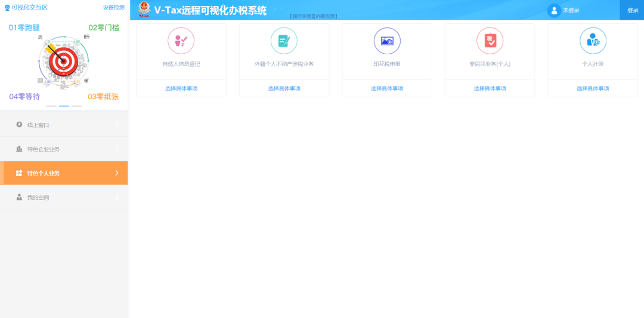Image resolution: width=644 pixels, height=318 pixels.
Task: Click the 非居民业务(个人) red icon
Action: tap(490, 41)
